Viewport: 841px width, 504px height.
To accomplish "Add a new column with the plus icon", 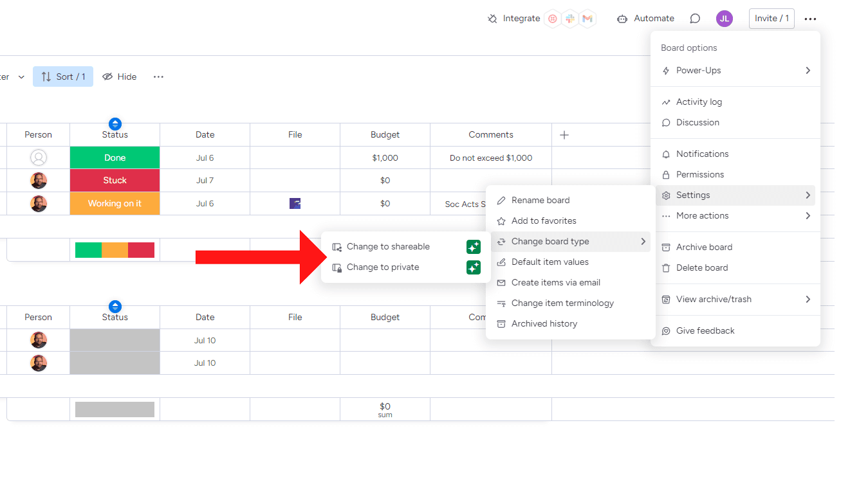I will click(x=564, y=134).
